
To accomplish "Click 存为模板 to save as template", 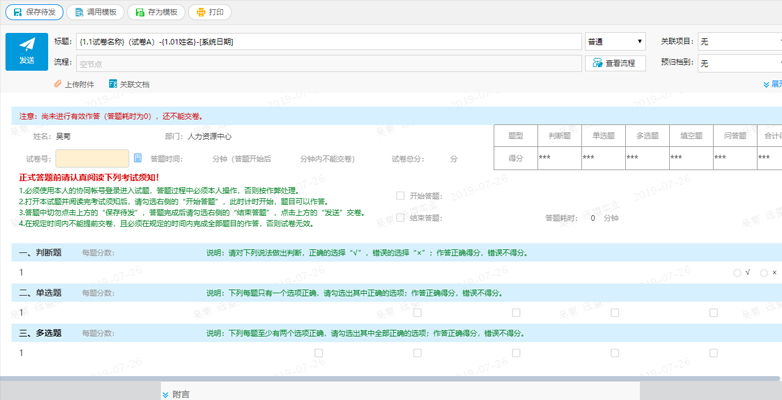I will click(x=156, y=12).
